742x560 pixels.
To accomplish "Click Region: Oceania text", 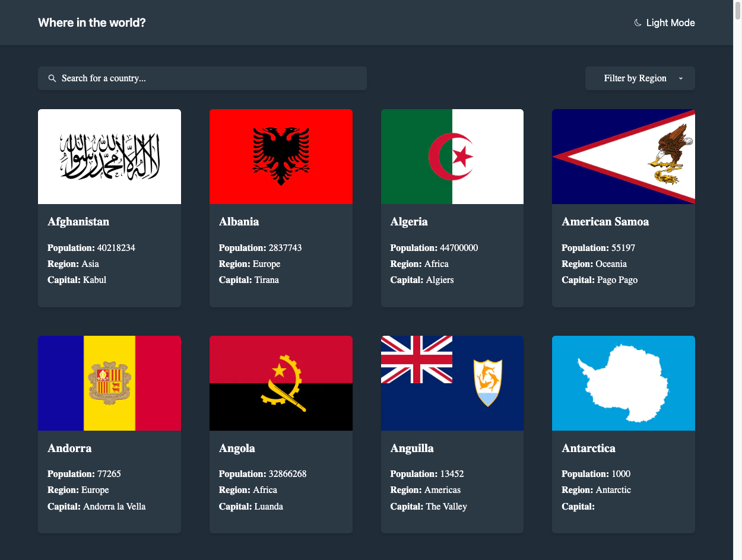I will [594, 264].
